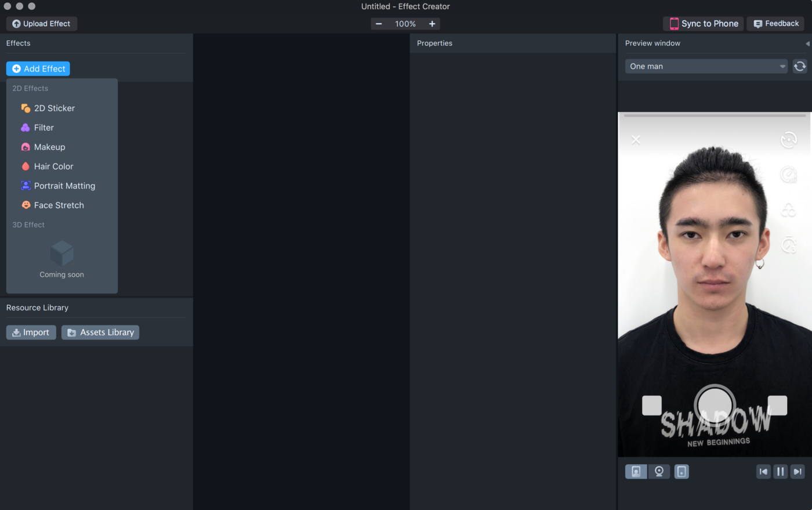
Task: Click the red macOS close window button
Action: click(x=8, y=6)
